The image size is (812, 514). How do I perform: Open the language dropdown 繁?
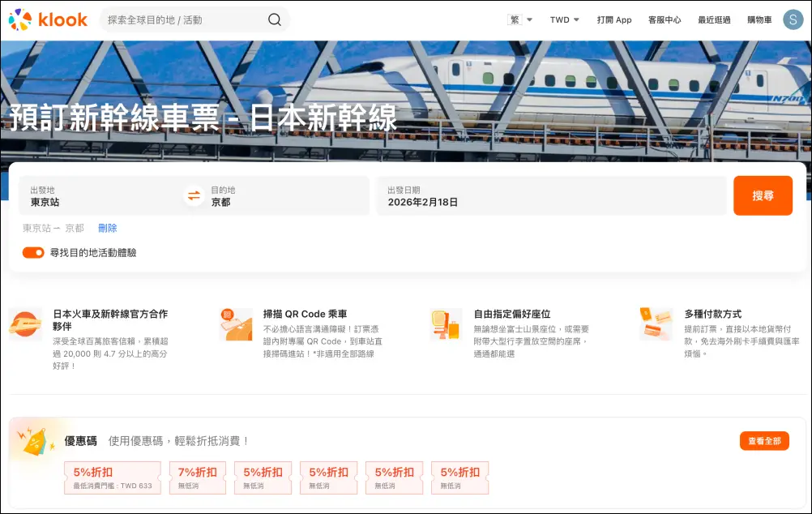coord(519,20)
